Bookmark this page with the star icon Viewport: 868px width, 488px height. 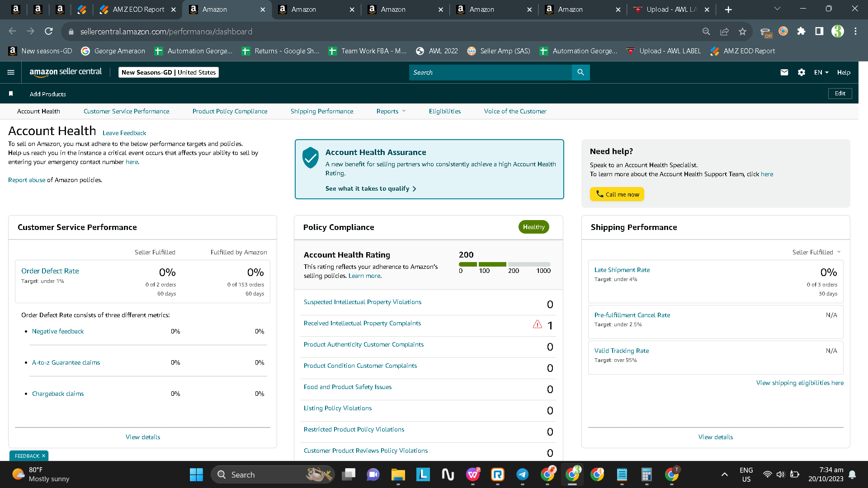tap(742, 31)
